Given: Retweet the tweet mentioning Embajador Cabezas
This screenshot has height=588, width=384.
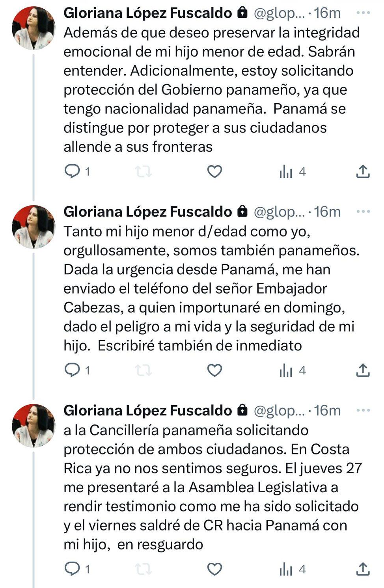Looking at the screenshot, I should click(143, 370).
